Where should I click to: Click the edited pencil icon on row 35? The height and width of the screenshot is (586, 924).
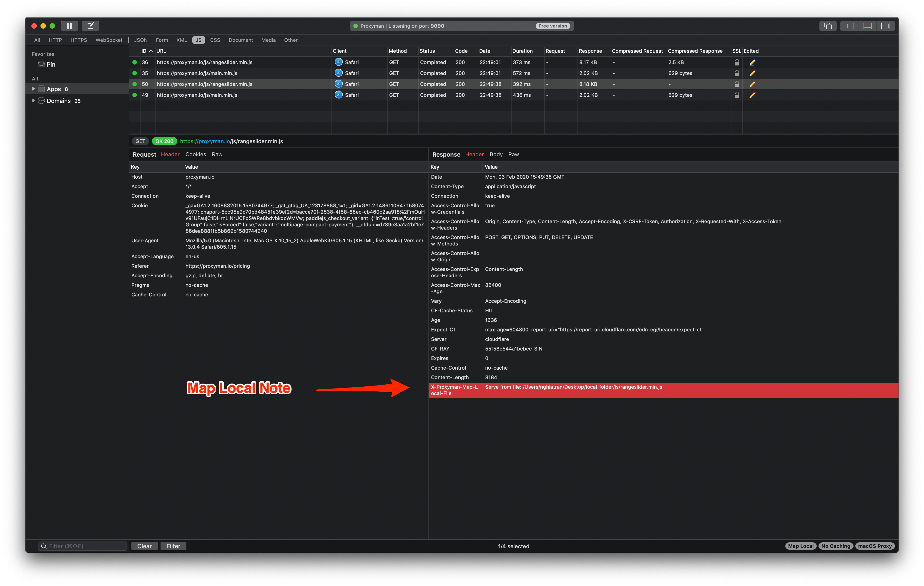point(752,73)
